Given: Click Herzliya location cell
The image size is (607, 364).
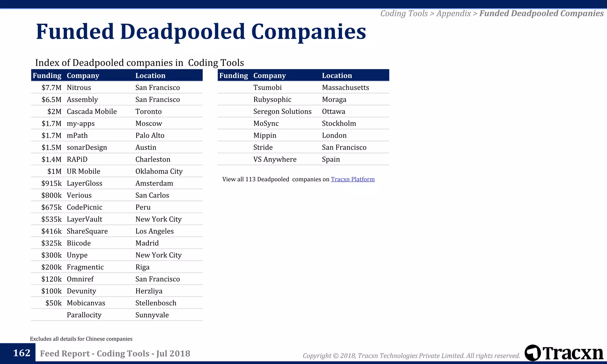Looking at the screenshot, I should (149, 291).
